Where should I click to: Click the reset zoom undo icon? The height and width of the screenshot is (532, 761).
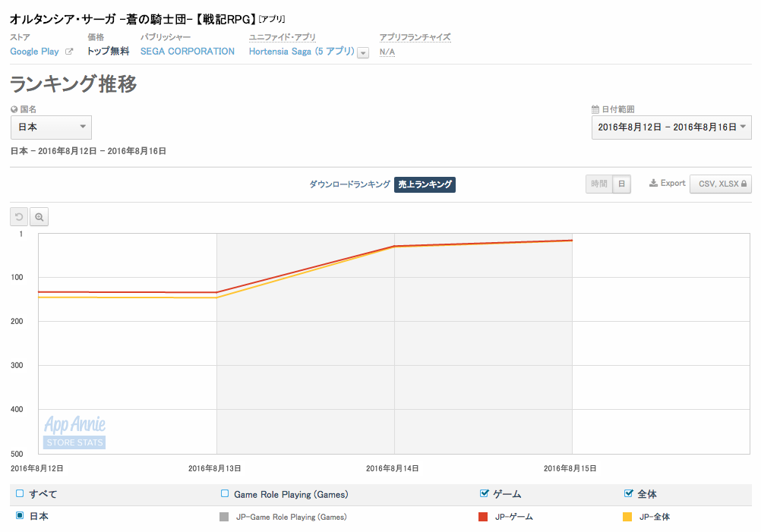tap(19, 217)
